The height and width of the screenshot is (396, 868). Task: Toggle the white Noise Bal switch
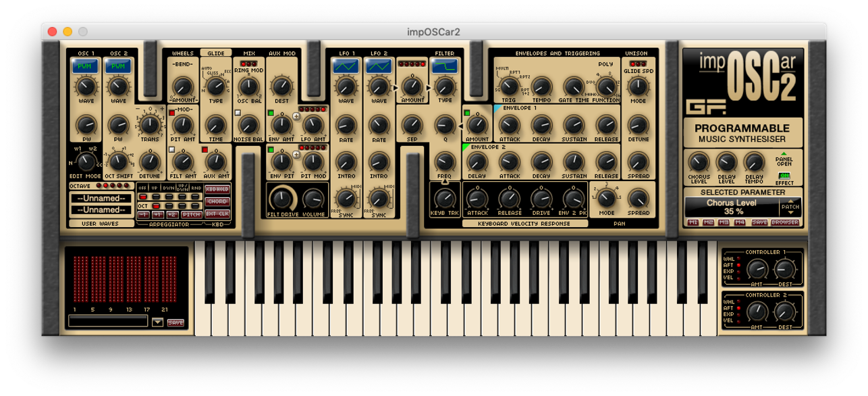click(x=238, y=113)
